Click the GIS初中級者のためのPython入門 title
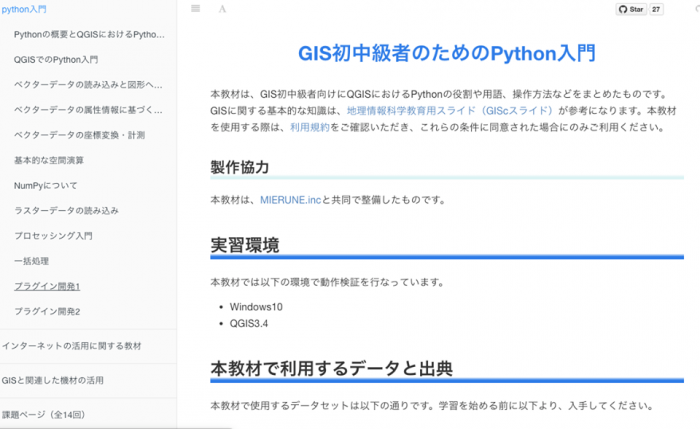Image resolution: width=700 pixels, height=429 pixels. (447, 53)
